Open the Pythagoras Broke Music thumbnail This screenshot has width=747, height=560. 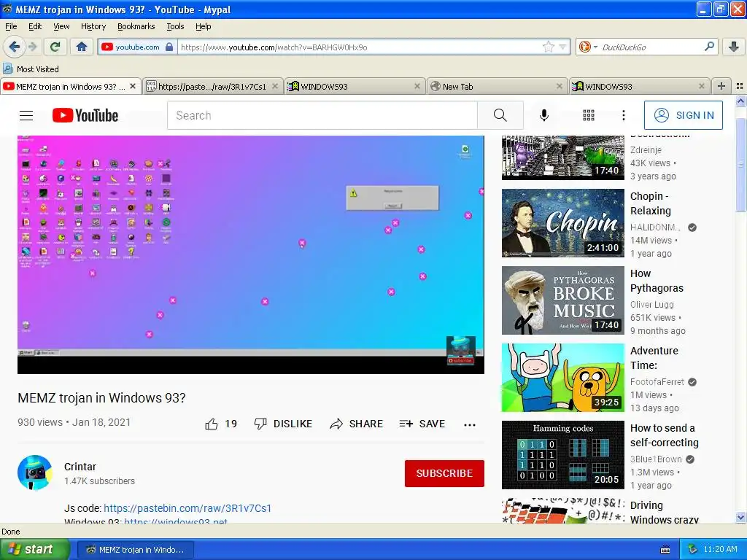coord(562,300)
